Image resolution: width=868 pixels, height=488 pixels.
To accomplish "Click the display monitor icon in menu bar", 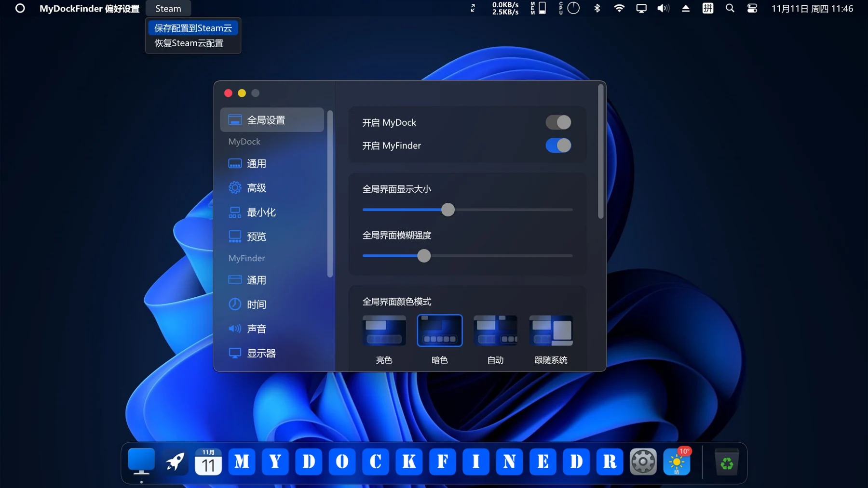I will click(641, 8).
